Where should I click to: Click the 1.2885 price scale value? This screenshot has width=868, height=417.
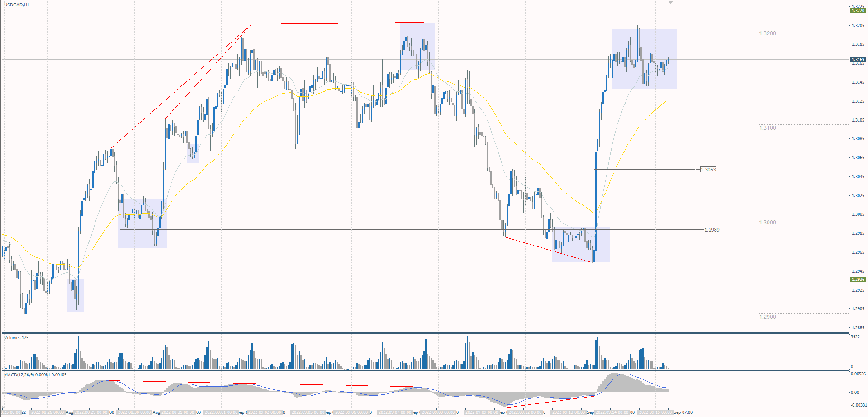858,328
